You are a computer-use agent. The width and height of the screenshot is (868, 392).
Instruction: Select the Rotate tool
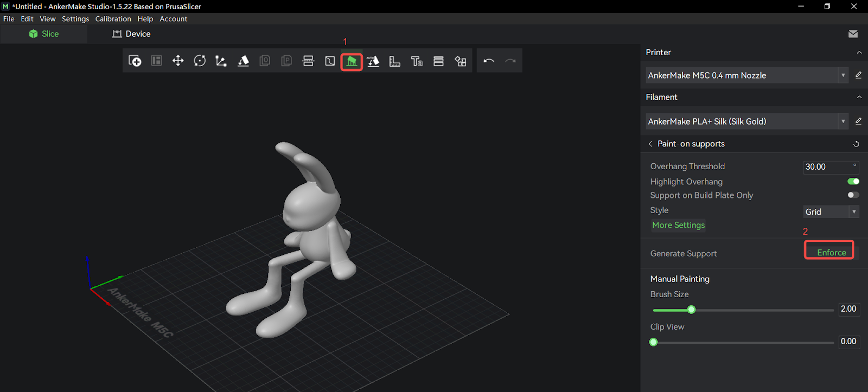tap(200, 61)
